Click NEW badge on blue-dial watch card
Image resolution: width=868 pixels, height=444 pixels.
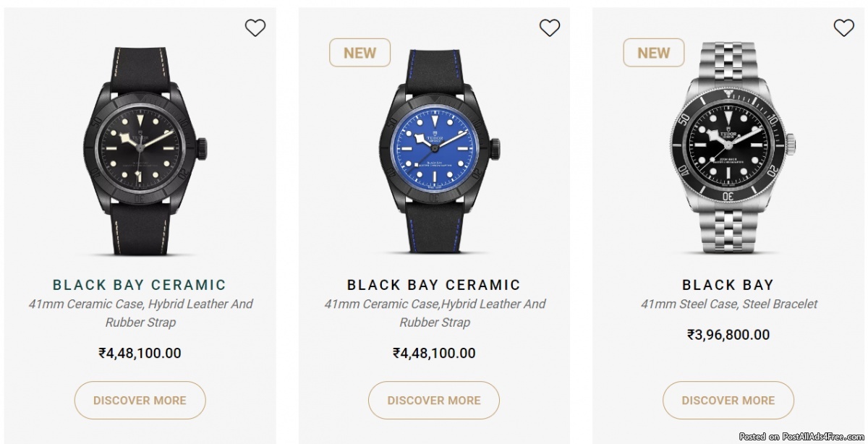(359, 53)
